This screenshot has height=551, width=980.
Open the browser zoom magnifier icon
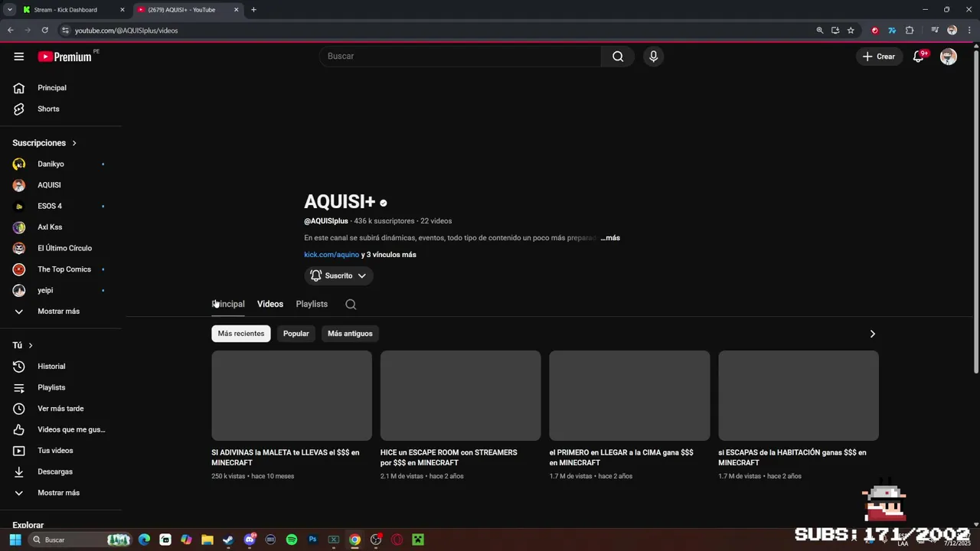click(x=820, y=31)
